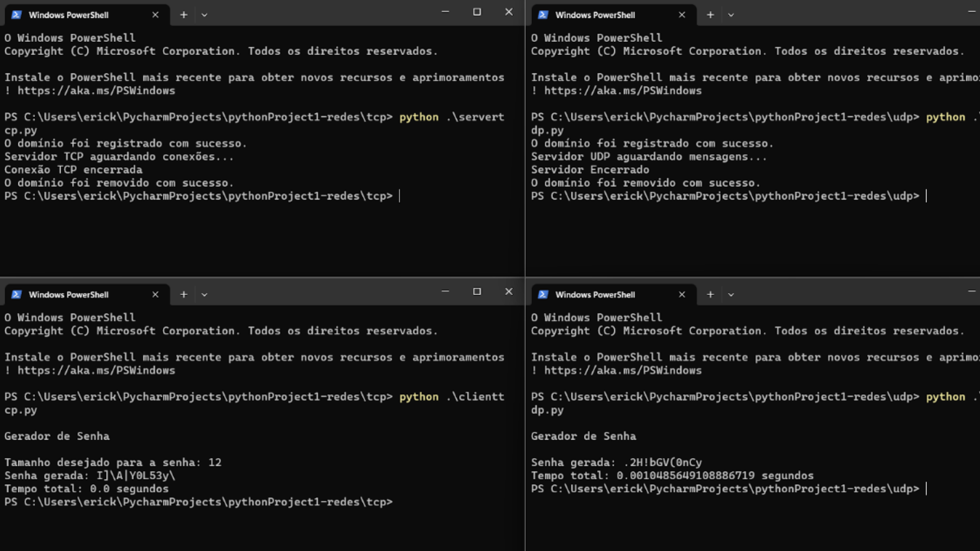Image resolution: width=980 pixels, height=551 pixels.
Task: Close the TCP client PowerShell window
Action: (x=509, y=291)
